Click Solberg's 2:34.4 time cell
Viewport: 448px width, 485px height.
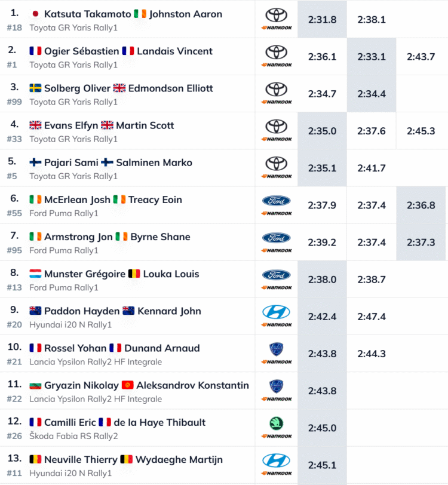[371, 94]
